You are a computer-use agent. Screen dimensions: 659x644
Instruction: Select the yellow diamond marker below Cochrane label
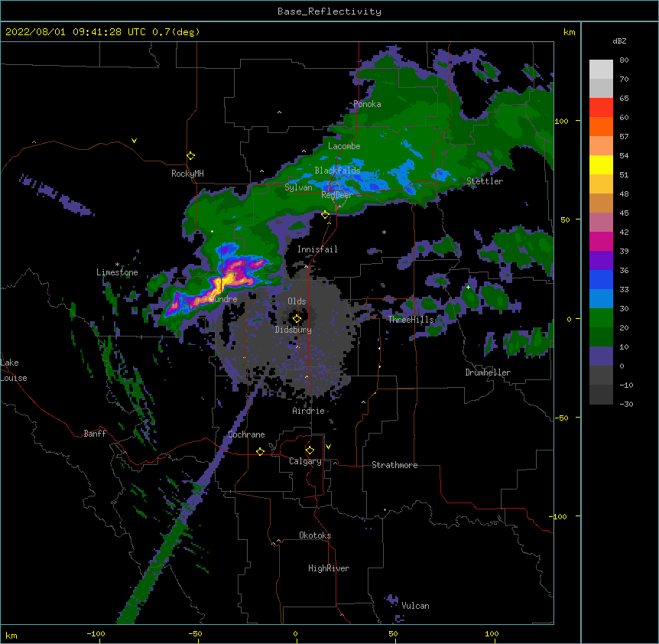(x=260, y=451)
